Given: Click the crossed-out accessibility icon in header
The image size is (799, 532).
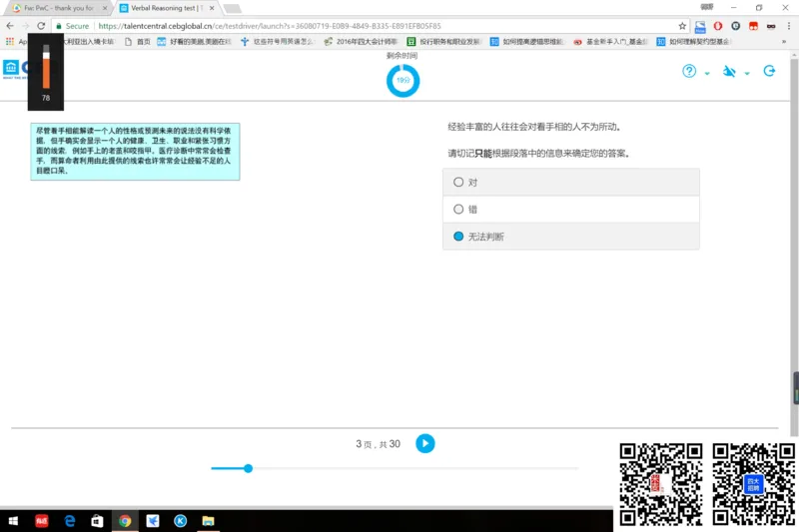Looking at the screenshot, I should pos(729,71).
